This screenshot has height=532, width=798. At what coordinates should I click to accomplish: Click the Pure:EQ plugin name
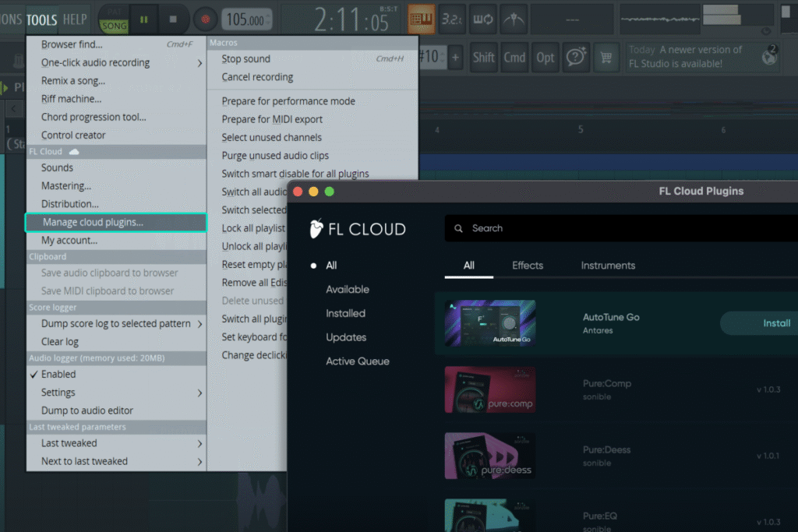[600, 516]
